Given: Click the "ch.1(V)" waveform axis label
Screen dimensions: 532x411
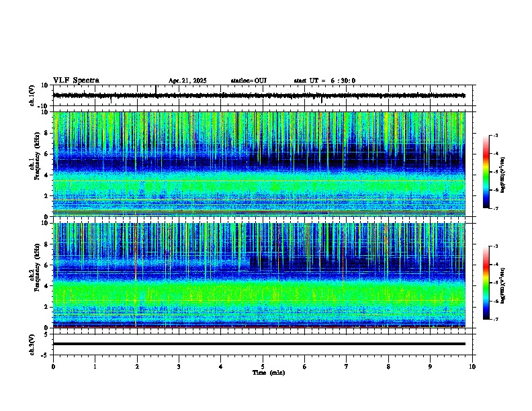Looking at the screenshot, I should coord(32,95).
